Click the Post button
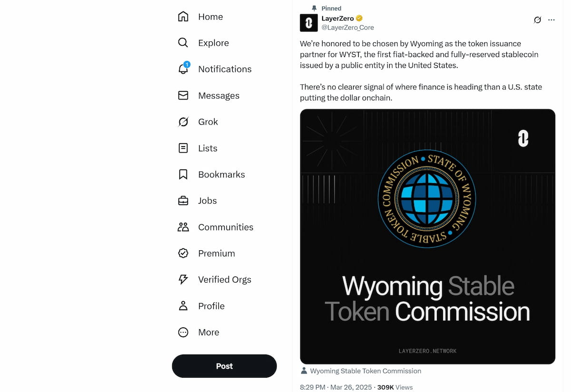The height and width of the screenshot is (392, 571). [224, 366]
